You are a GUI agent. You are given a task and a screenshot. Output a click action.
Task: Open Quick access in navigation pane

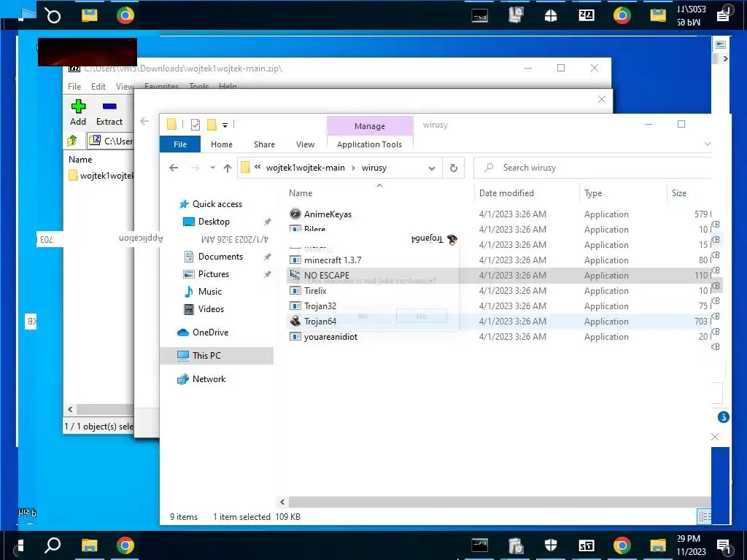coord(217,204)
